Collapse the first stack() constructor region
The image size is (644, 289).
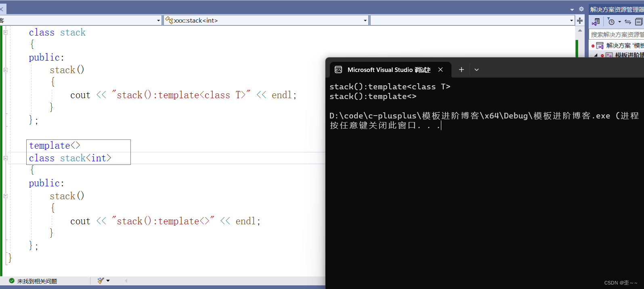6,70
